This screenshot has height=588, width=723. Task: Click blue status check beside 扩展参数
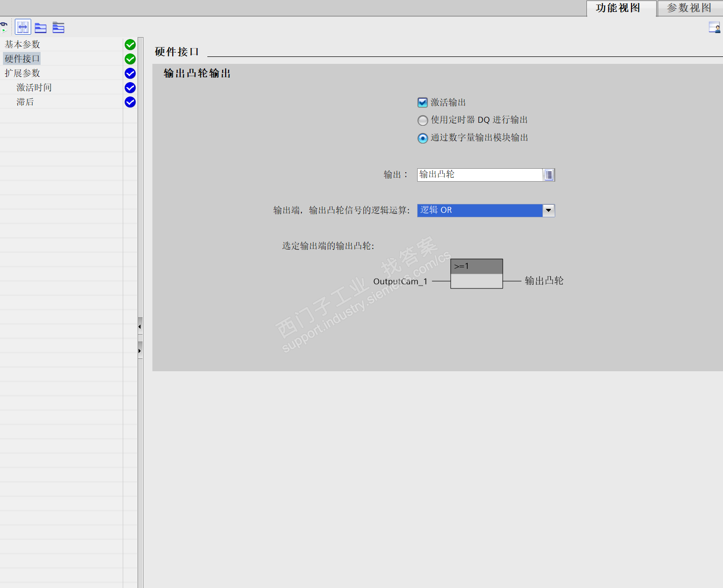coord(130,73)
